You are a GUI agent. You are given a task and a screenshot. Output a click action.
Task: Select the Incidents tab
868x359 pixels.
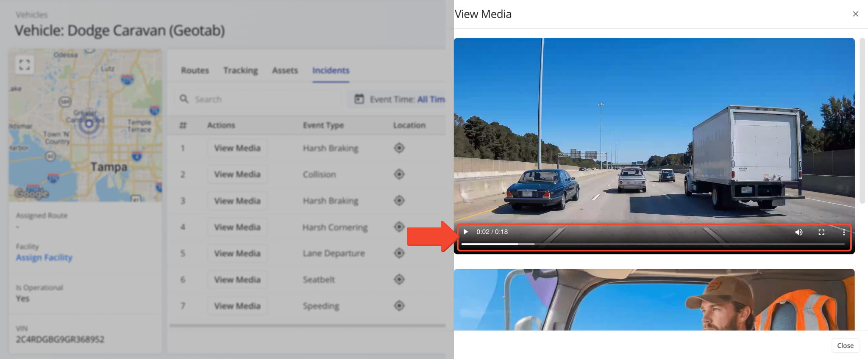331,70
